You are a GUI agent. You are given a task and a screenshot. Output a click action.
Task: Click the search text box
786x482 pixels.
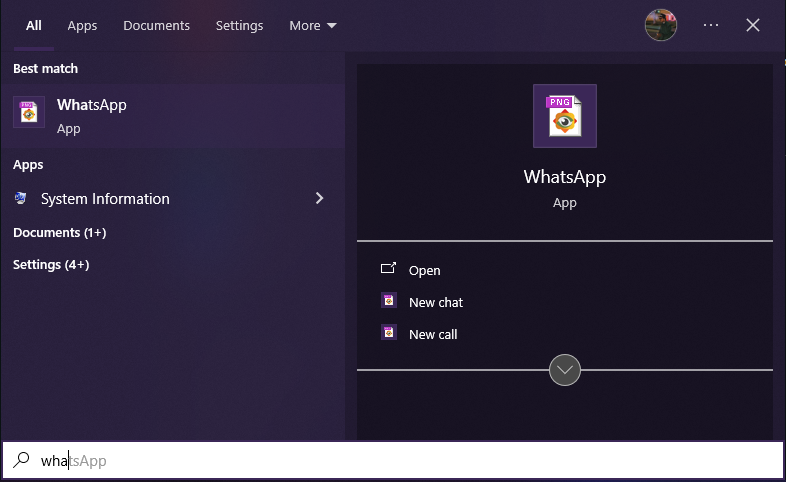pos(392,460)
